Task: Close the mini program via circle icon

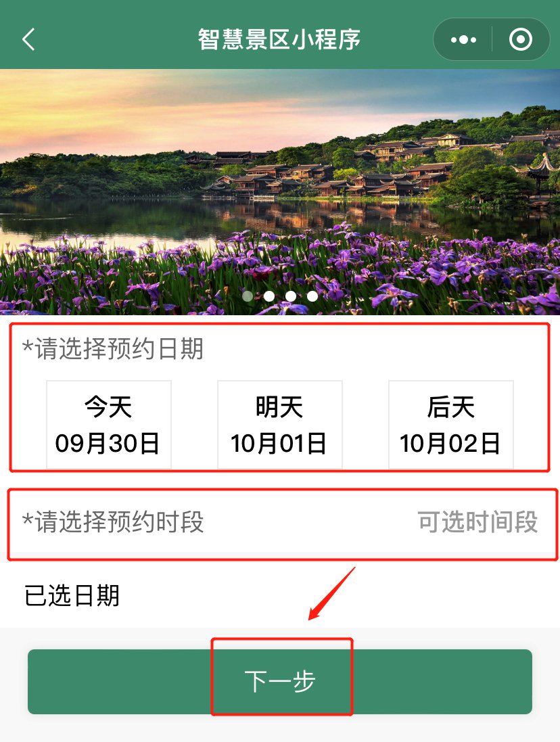Action: tap(521, 39)
